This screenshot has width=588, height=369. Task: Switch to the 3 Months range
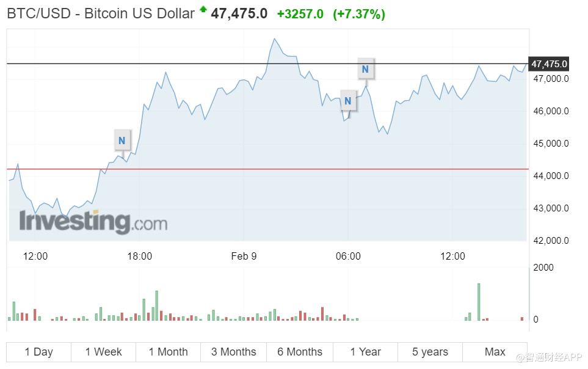pyautogui.click(x=233, y=352)
